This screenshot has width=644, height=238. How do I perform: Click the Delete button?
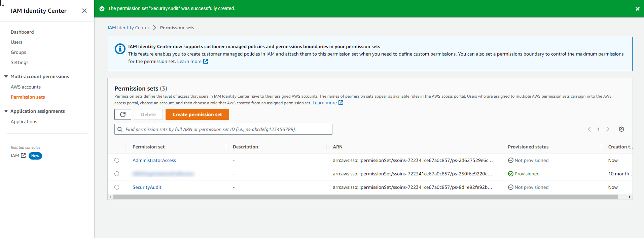148,114
